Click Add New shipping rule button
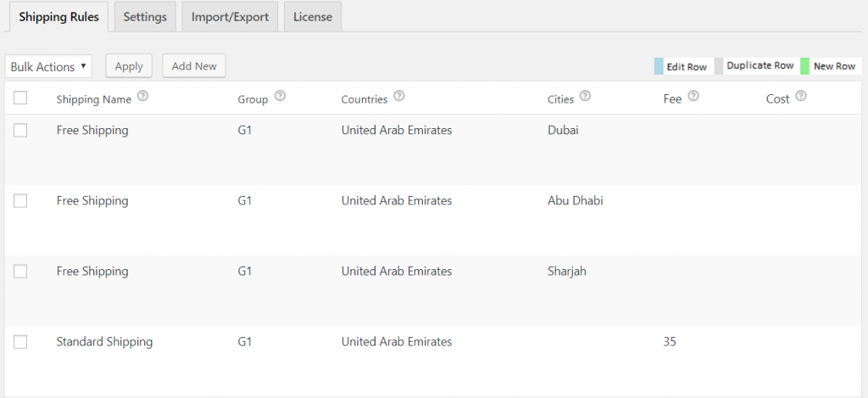 coord(194,66)
